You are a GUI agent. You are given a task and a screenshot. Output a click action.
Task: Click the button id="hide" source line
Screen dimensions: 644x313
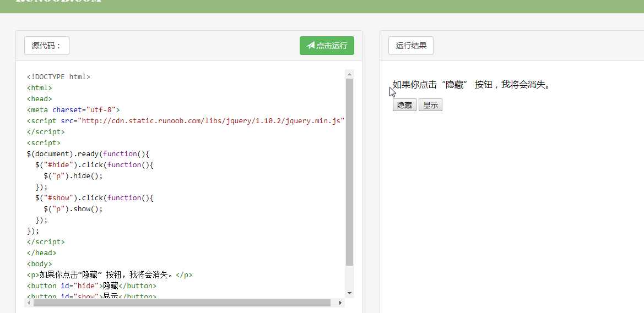click(91, 286)
